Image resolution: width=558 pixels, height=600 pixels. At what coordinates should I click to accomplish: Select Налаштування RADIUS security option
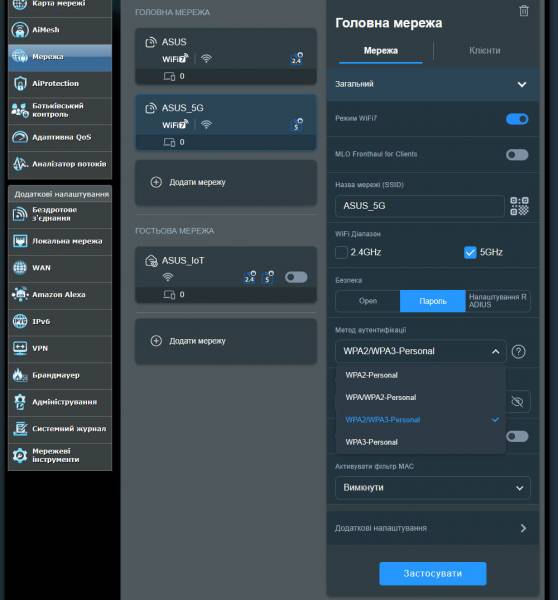[x=498, y=301]
